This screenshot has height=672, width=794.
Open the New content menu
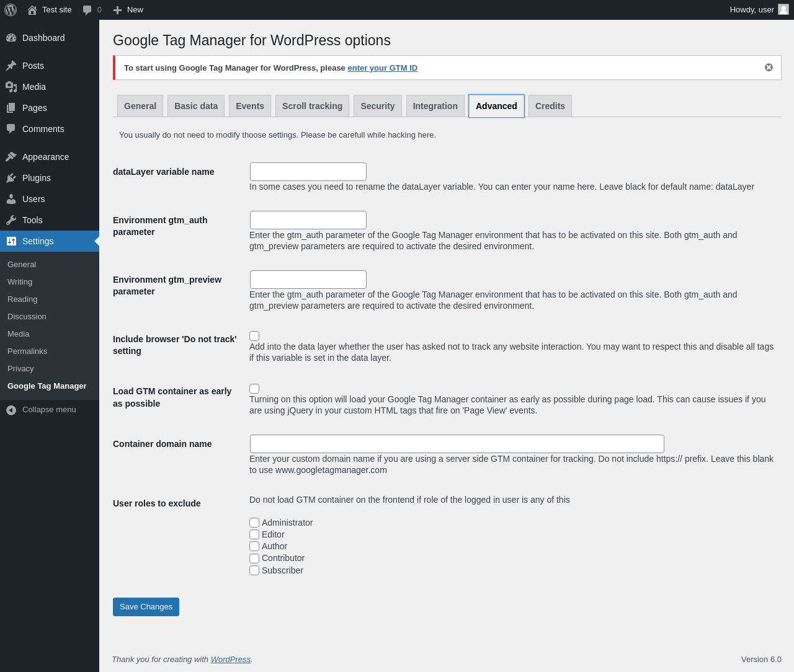point(128,10)
